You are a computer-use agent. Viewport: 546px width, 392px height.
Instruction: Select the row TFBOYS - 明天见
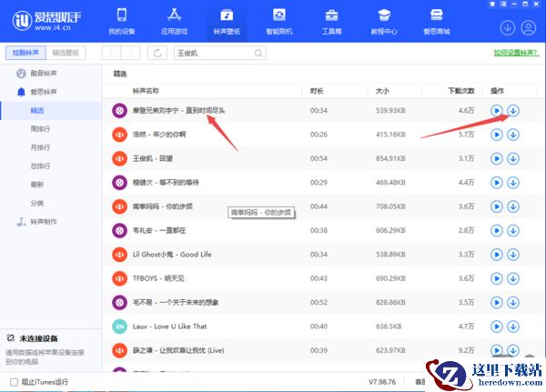[322, 278]
